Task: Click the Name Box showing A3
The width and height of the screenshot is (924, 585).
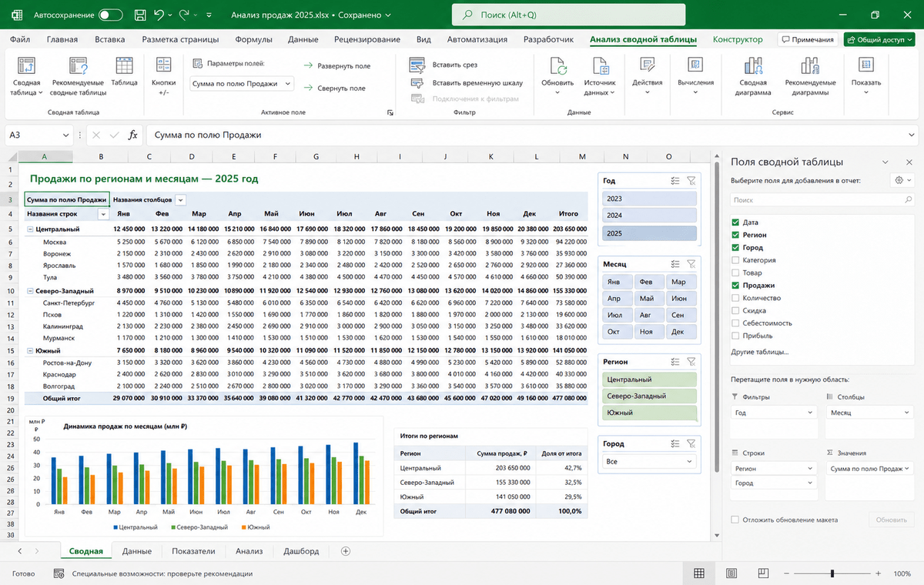Action: (38, 135)
